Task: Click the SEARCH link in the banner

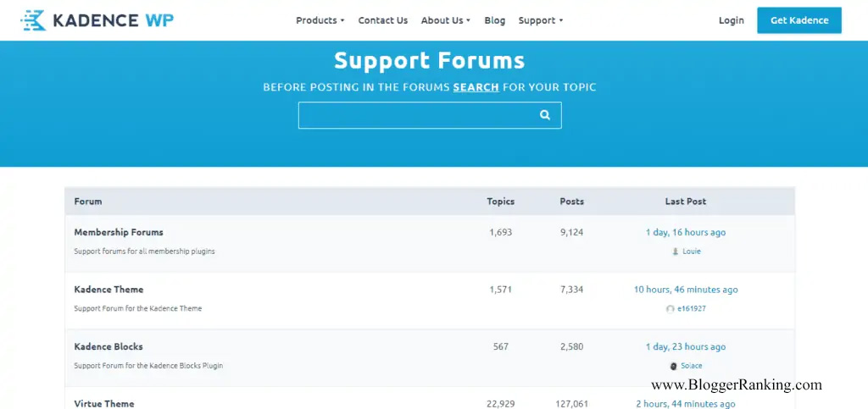Action: pyautogui.click(x=476, y=87)
